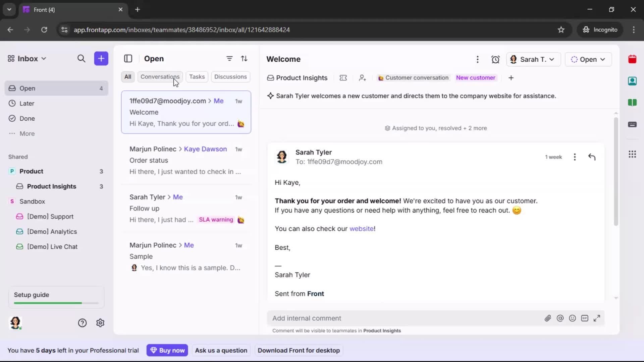
Task: Expand the Open status dropdown
Action: coord(588,59)
